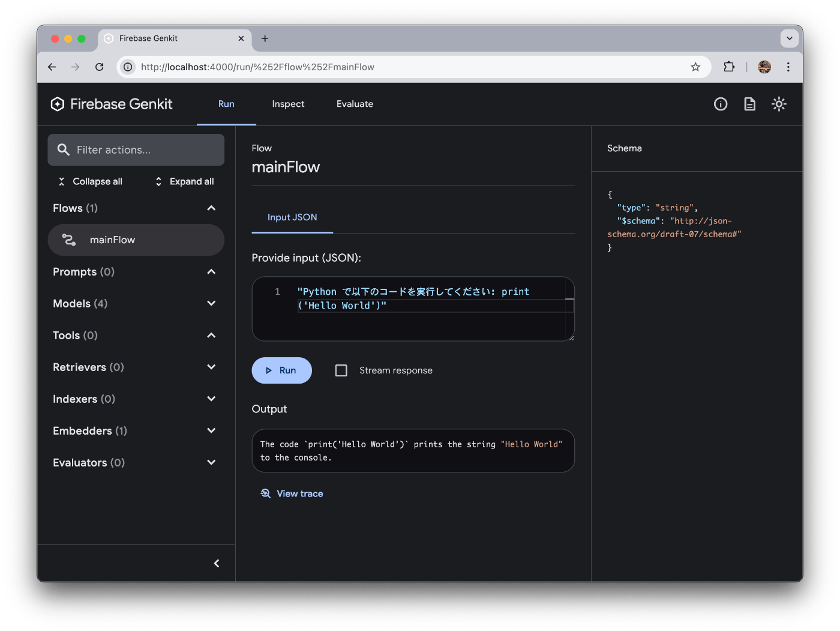Open the documentation page icon
Image resolution: width=840 pixels, height=631 pixels.
pyautogui.click(x=749, y=104)
